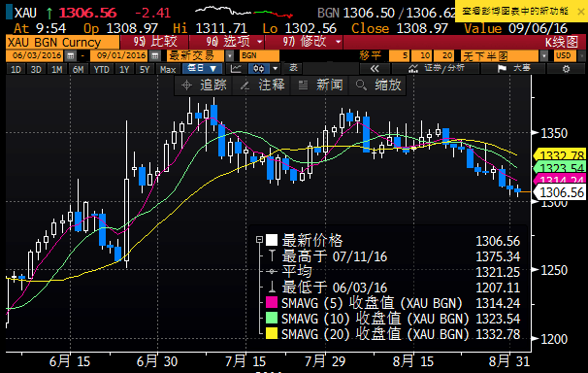Edit the start date 06/03/2016 field
Image resolution: width=588 pixels, height=373 pixels.
pyautogui.click(x=36, y=56)
